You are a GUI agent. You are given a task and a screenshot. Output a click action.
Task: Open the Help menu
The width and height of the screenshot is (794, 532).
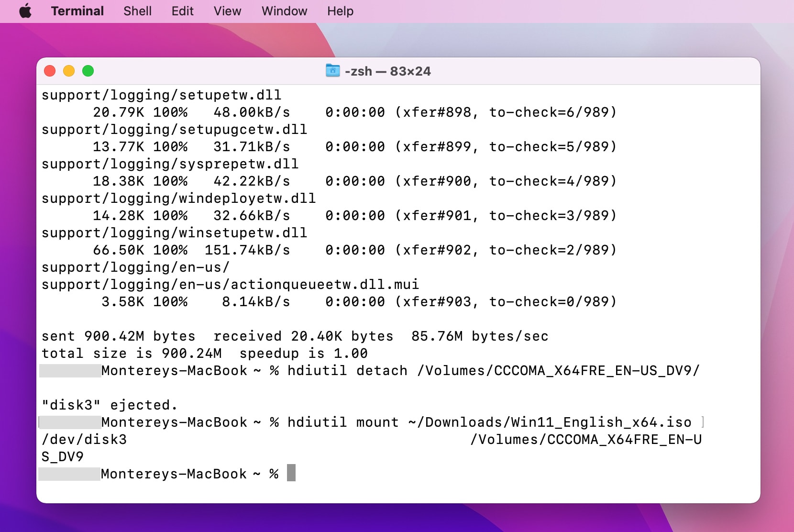[340, 11]
